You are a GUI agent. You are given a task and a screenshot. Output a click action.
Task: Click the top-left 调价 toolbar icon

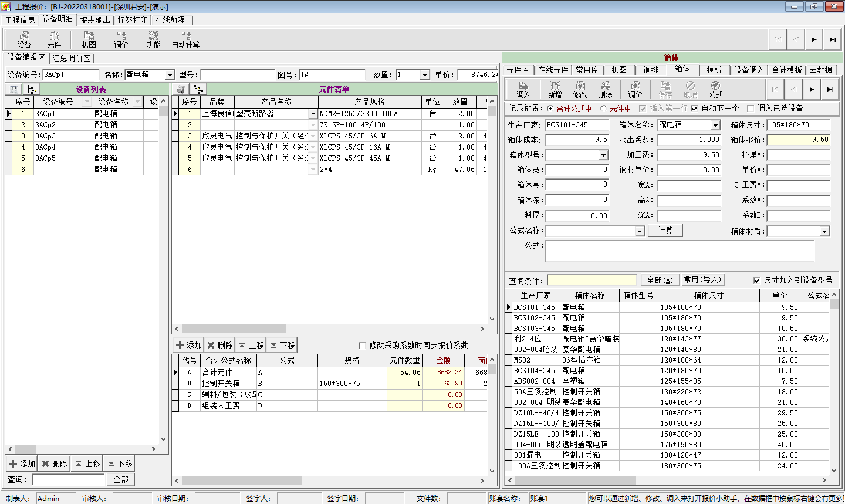coord(121,39)
